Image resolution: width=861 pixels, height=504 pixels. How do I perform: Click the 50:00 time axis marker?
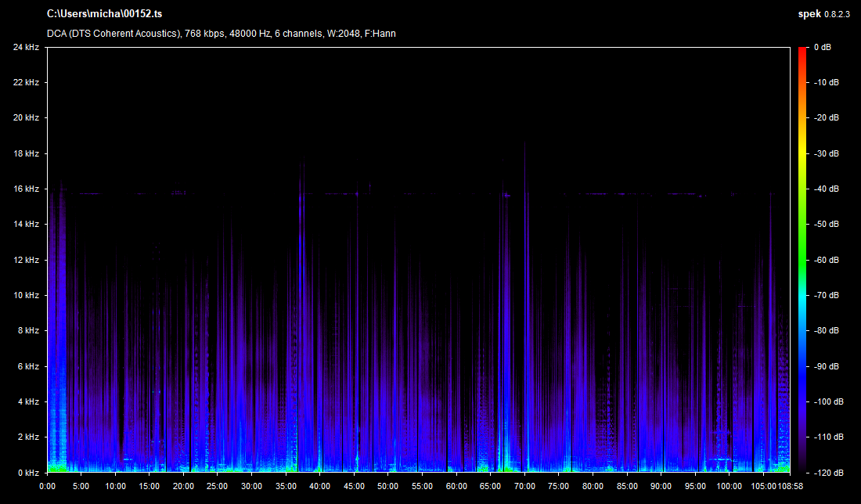click(388, 485)
